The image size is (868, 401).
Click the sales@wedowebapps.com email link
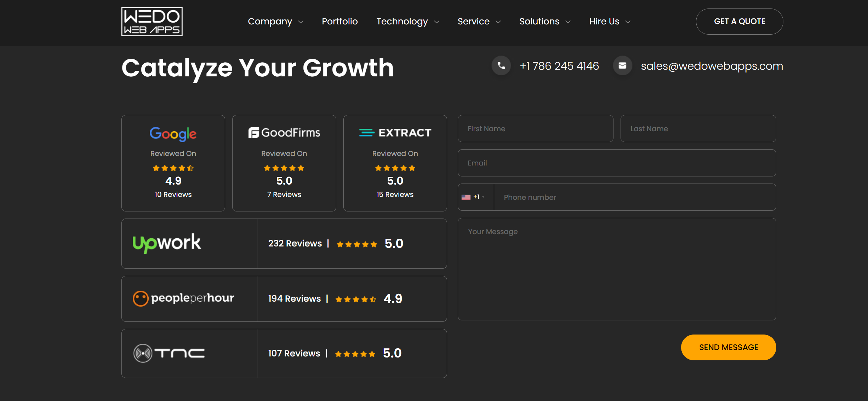point(712,66)
